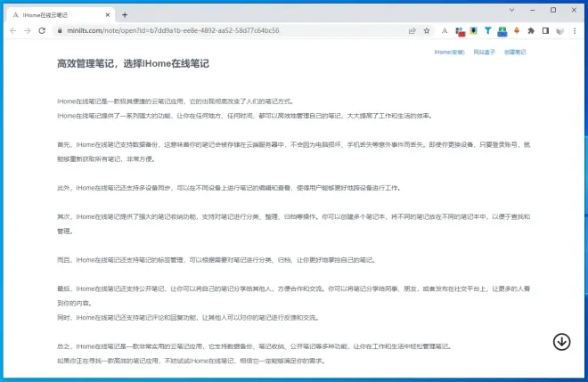588x382 pixels.
Task: Open a new tab with plus button
Action: coord(125,14)
